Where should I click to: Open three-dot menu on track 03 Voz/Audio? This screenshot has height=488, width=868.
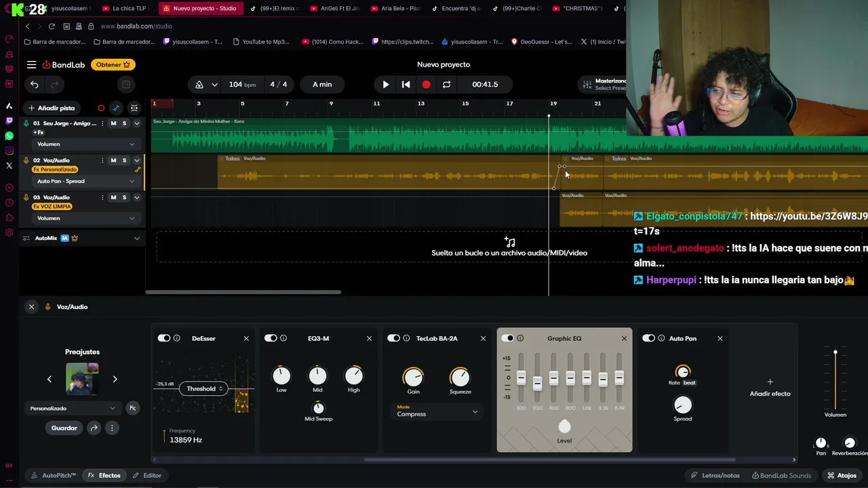coord(102,197)
